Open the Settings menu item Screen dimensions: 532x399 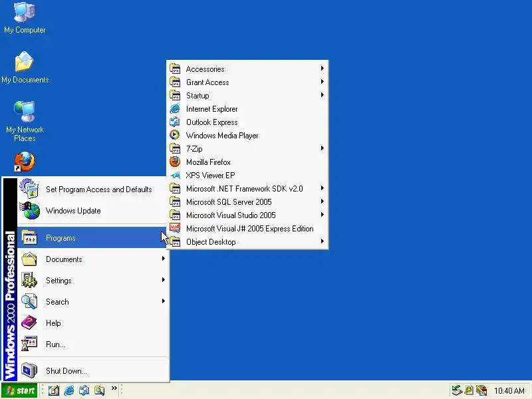(x=92, y=281)
